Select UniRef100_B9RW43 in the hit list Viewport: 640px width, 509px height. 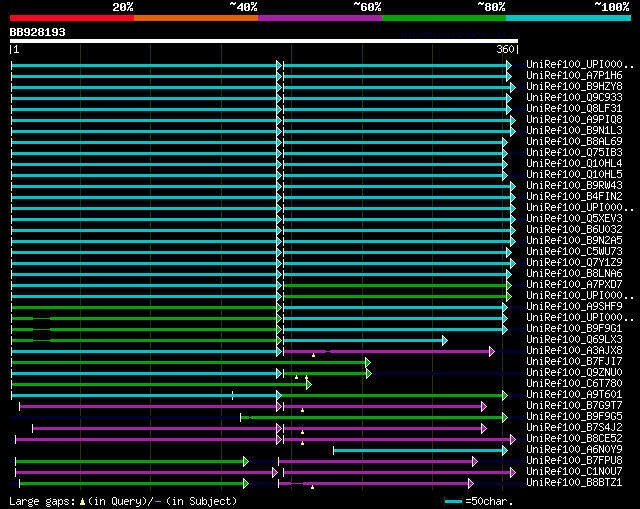(x=574, y=186)
